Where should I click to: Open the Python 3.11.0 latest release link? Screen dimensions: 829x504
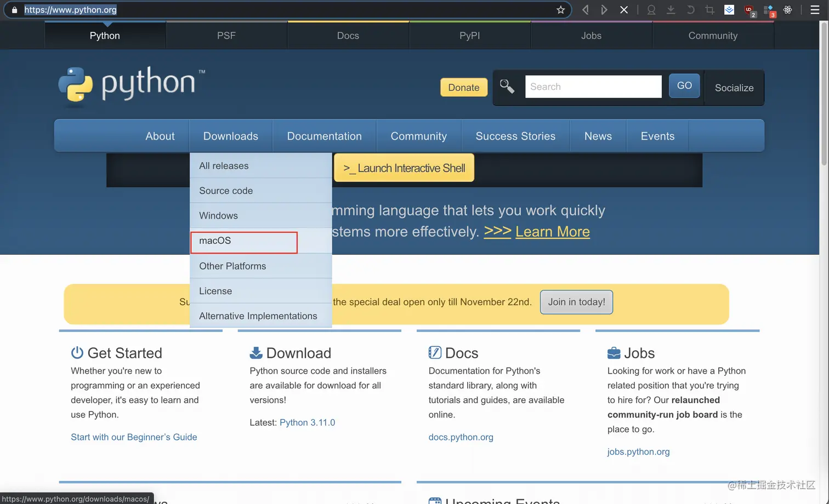(307, 422)
